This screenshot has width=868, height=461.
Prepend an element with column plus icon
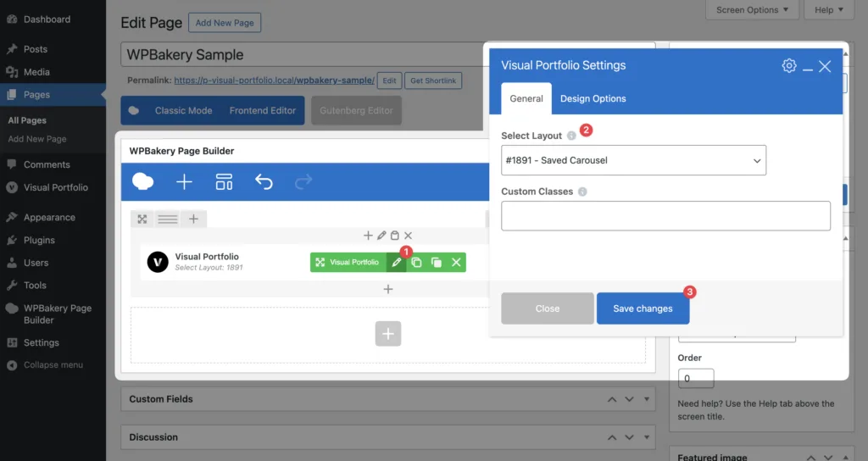click(368, 236)
